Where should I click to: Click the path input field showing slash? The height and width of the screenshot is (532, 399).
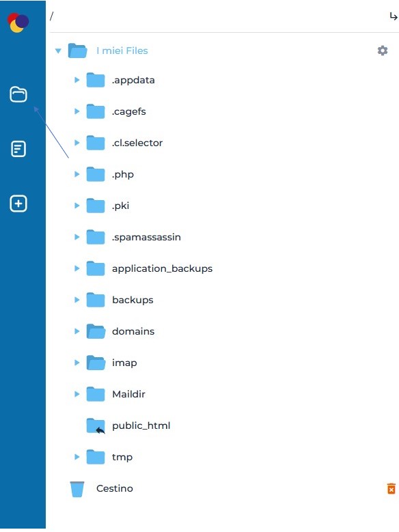point(217,16)
